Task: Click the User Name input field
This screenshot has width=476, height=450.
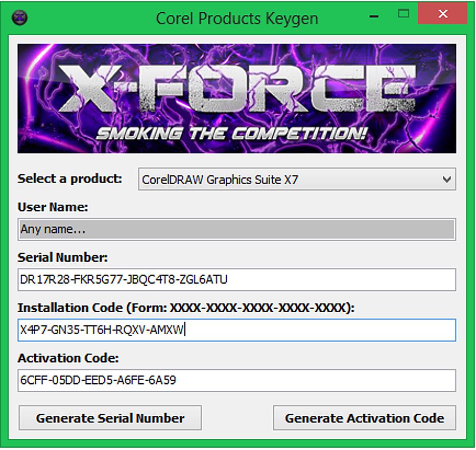Action: (x=237, y=229)
